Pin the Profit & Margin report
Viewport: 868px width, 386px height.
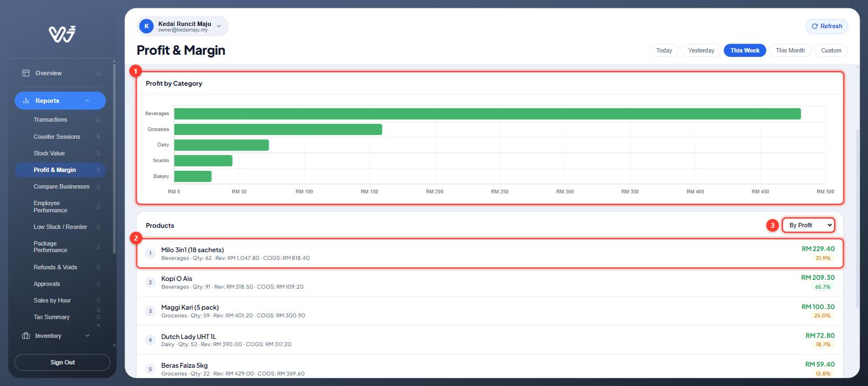click(99, 170)
